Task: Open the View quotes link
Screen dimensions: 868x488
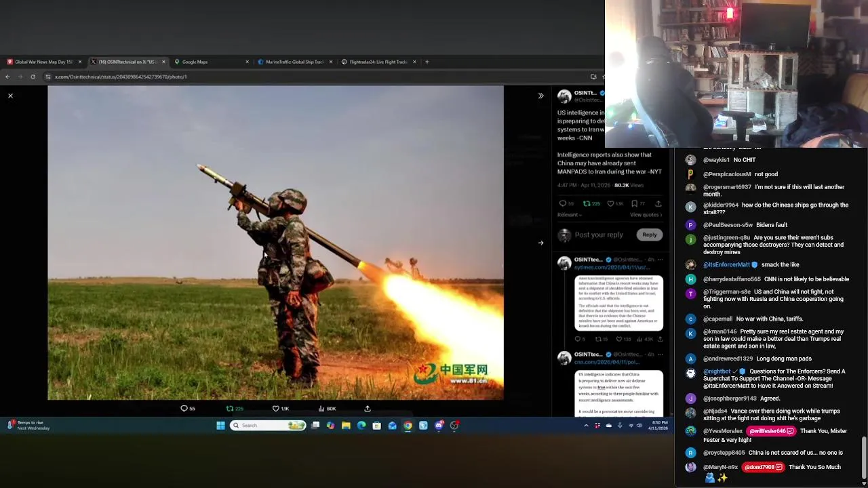Action: 646,215
